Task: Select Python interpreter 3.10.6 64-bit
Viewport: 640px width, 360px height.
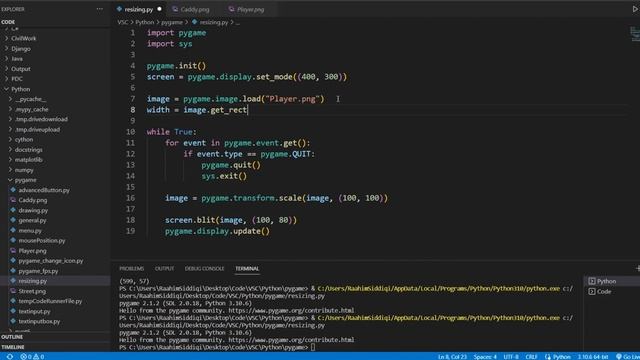Action: point(593,356)
